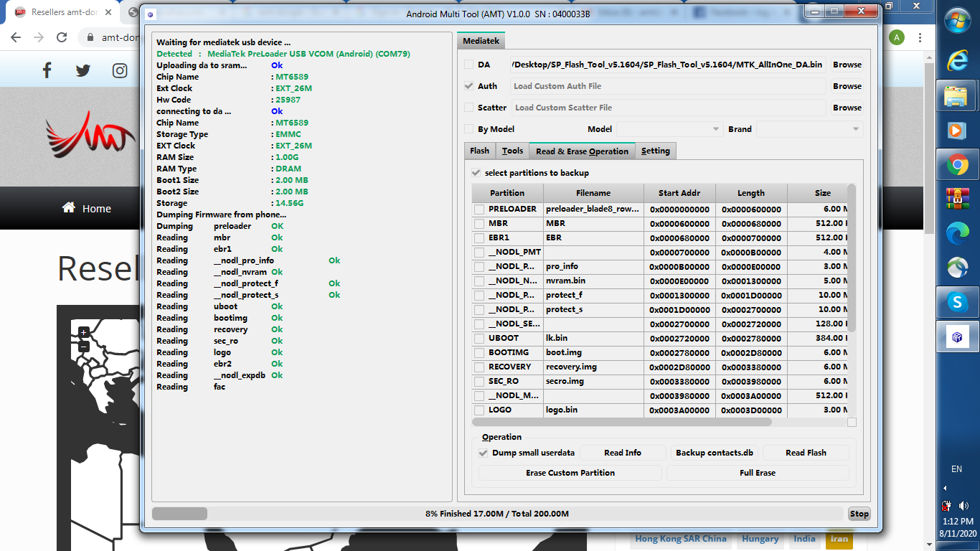Click the Chrome profile avatar

click(x=897, y=37)
